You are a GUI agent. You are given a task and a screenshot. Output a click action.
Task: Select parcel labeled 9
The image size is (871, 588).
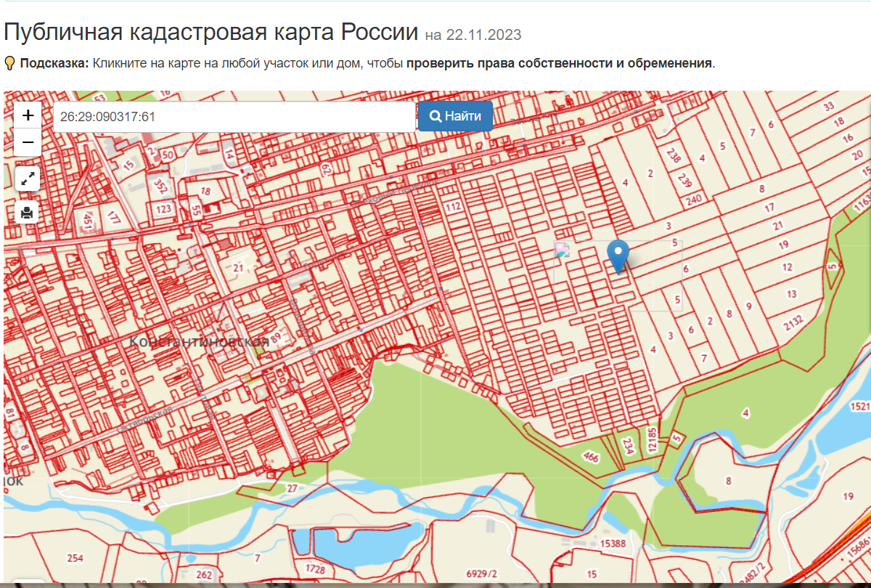[x=748, y=306]
